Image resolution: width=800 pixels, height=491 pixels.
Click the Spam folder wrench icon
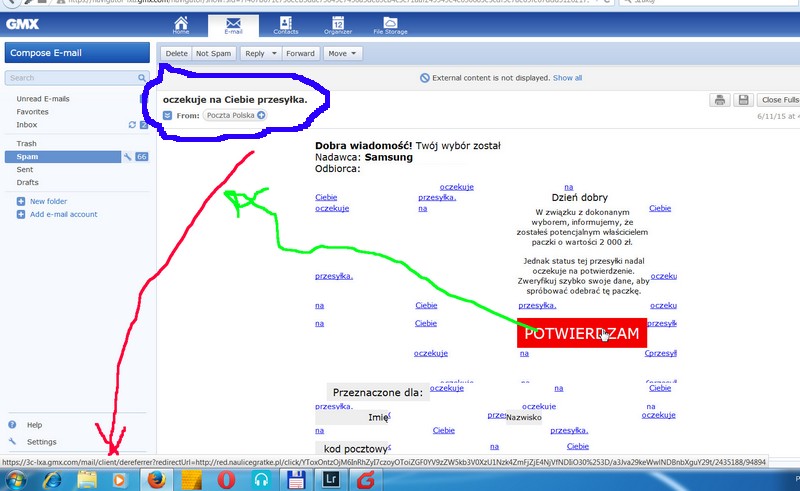[128, 157]
